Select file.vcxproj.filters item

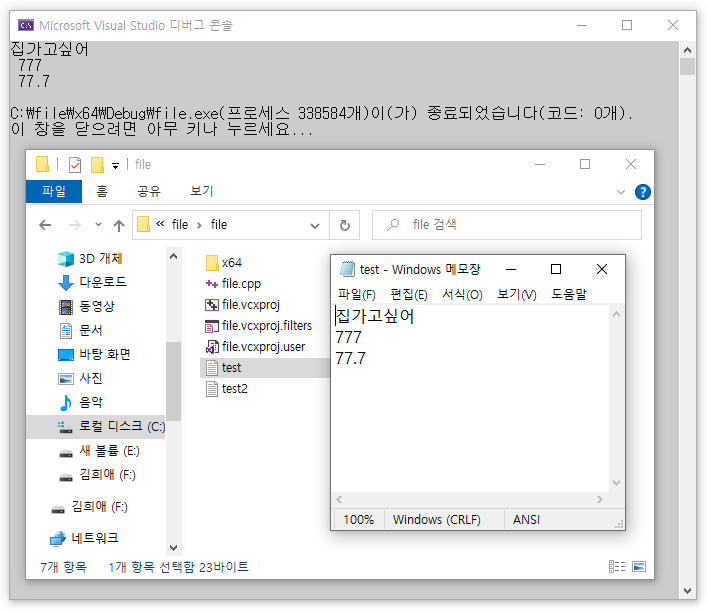pos(258,325)
